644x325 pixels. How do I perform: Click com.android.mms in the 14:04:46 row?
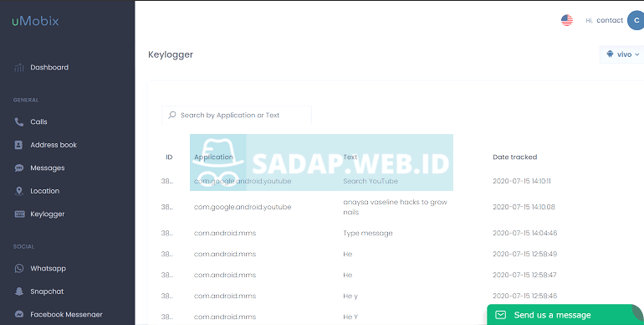tap(225, 233)
